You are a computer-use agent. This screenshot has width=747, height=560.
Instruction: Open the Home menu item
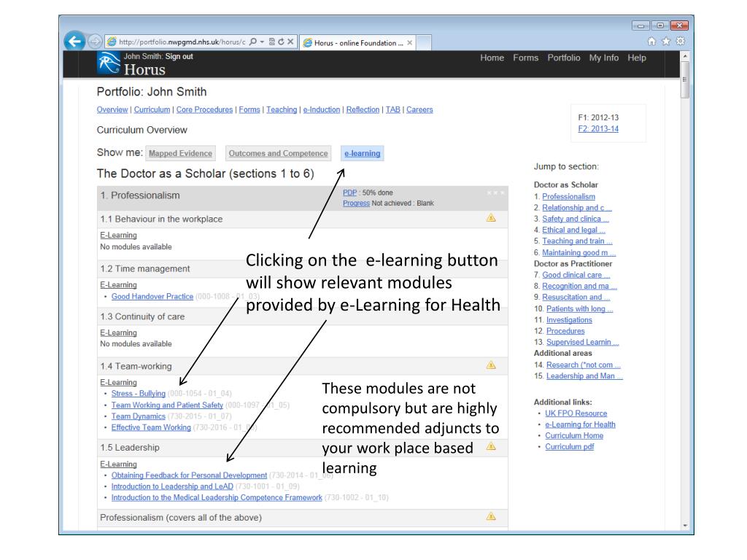pyautogui.click(x=492, y=58)
